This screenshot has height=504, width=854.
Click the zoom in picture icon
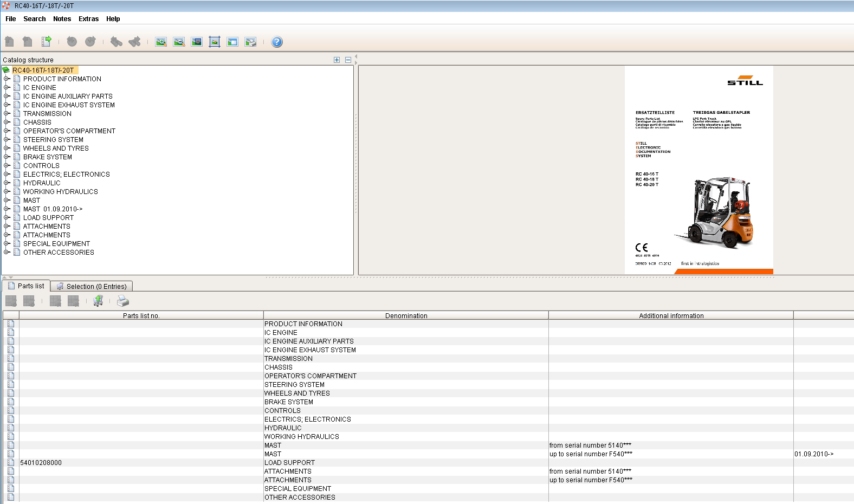pyautogui.click(x=161, y=42)
